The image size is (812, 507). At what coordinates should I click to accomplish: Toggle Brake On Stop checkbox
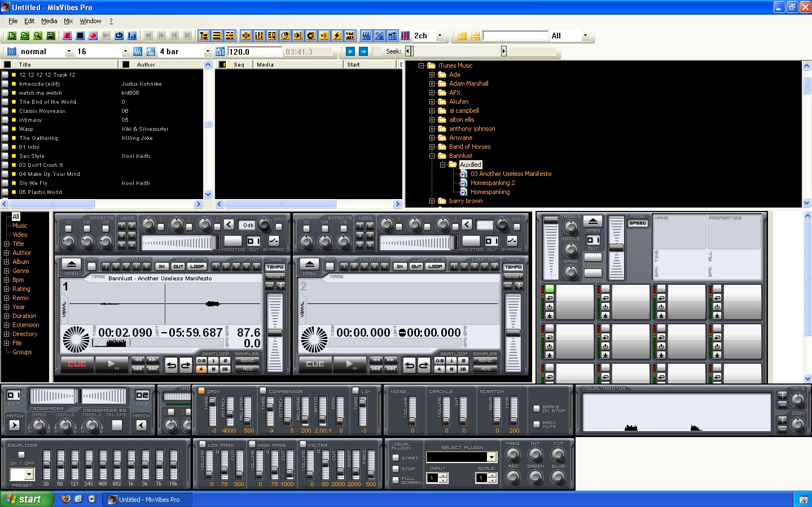pyautogui.click(x=537, y=409)
